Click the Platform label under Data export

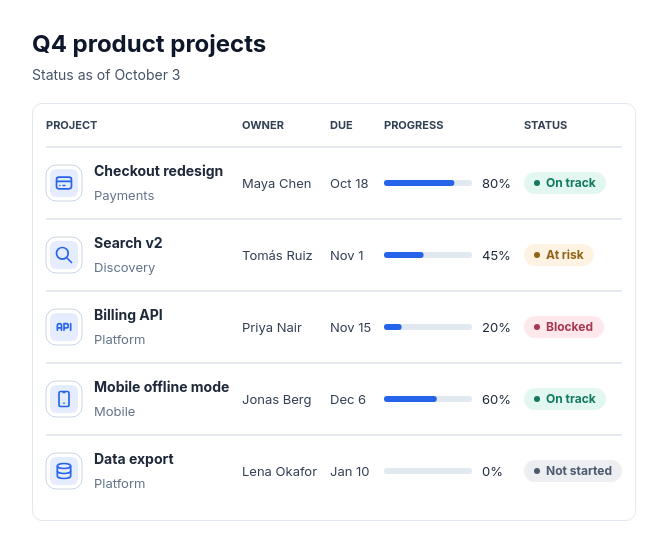tap(119, 484)
